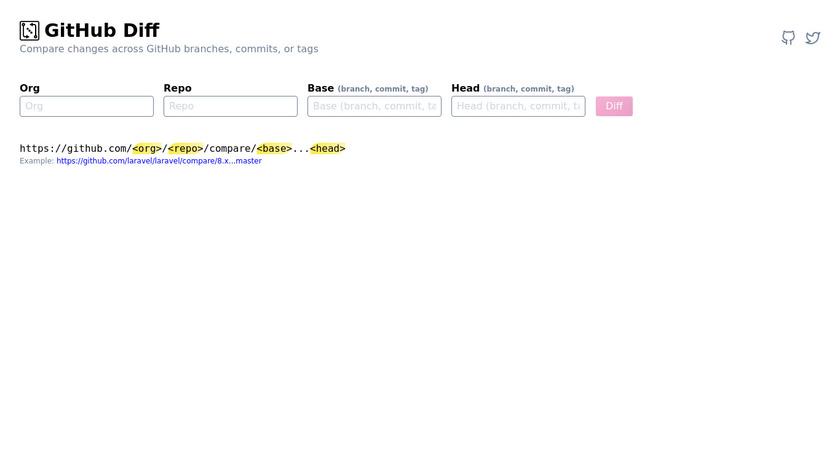The image size is (840, 472).
Task: Focus the Base branch input field
Action: 374,106
